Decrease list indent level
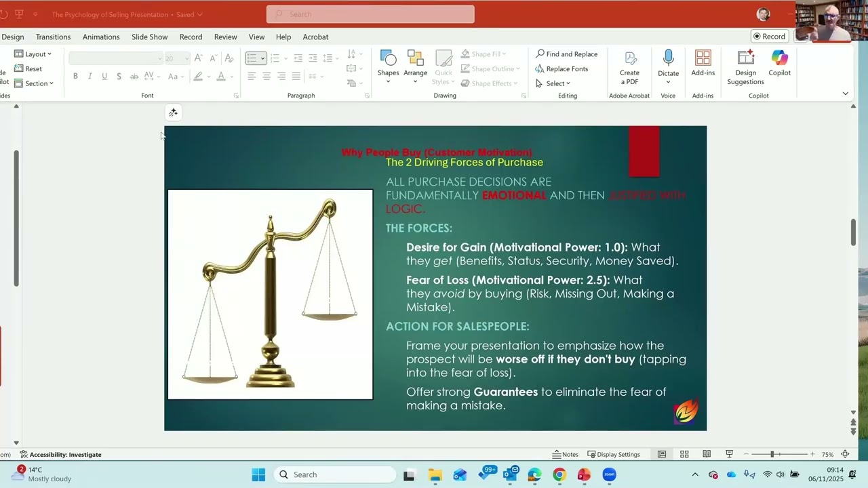 tap(298, 58)
